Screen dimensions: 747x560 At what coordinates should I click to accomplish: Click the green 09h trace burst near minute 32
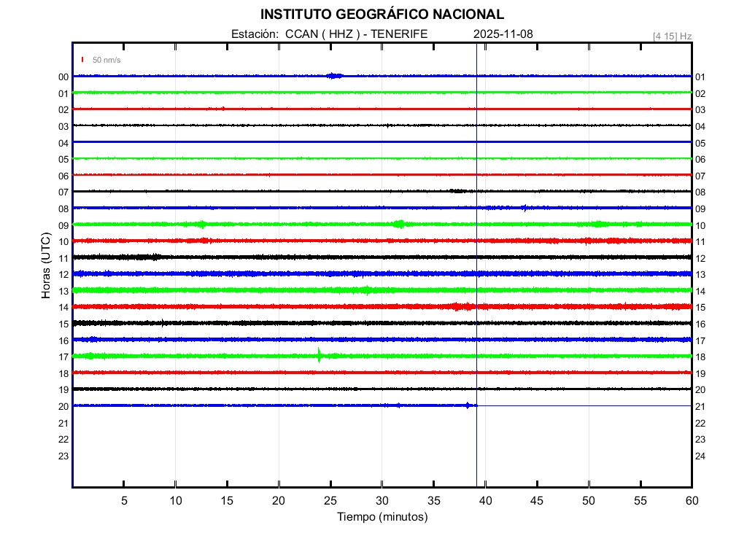tap(398, 224)
